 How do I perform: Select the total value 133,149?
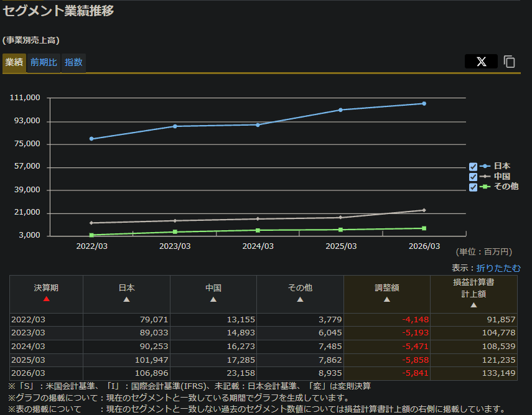(499, 373)
